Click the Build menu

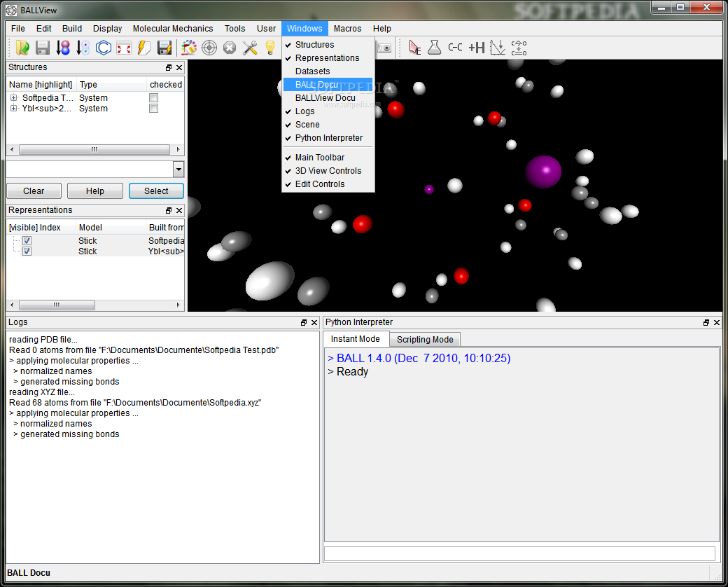(72, 28)
